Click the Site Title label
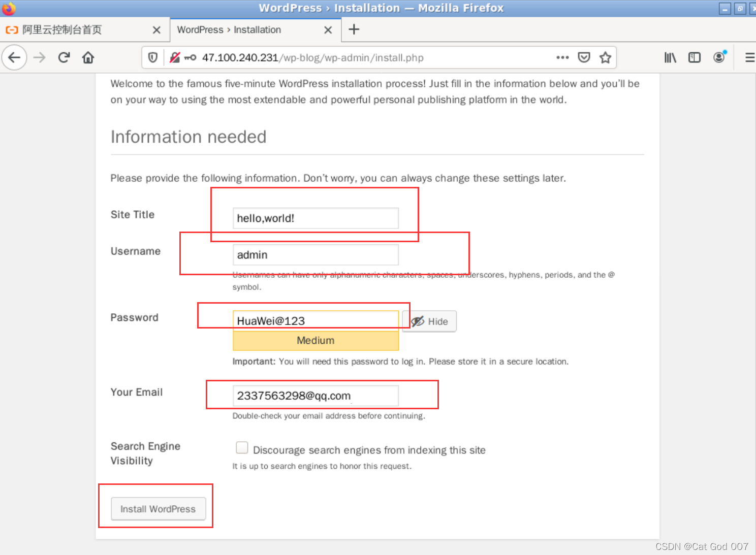The image size is (756, 555). click(133, 215)
